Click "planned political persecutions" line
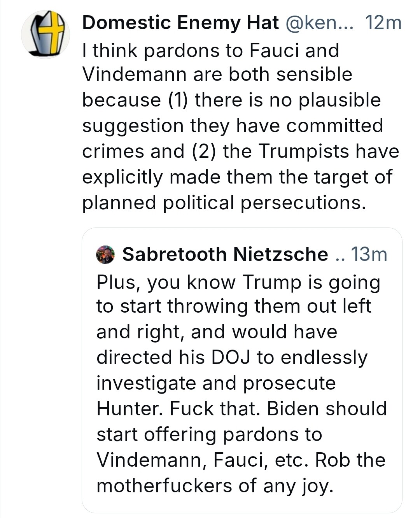The image size is (420, 518). pos(224,203)
